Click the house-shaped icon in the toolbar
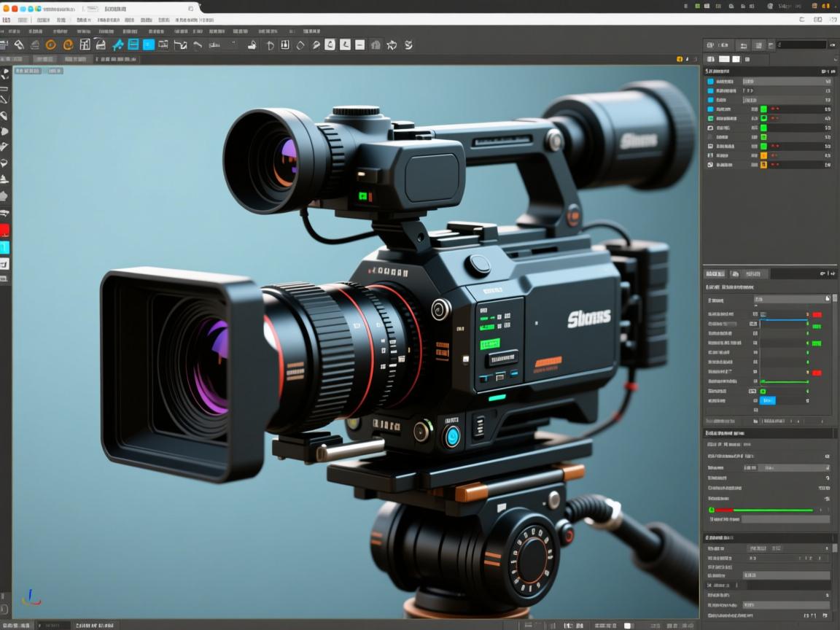The width and height of the screenshot is (840, 630). point(376,44)
